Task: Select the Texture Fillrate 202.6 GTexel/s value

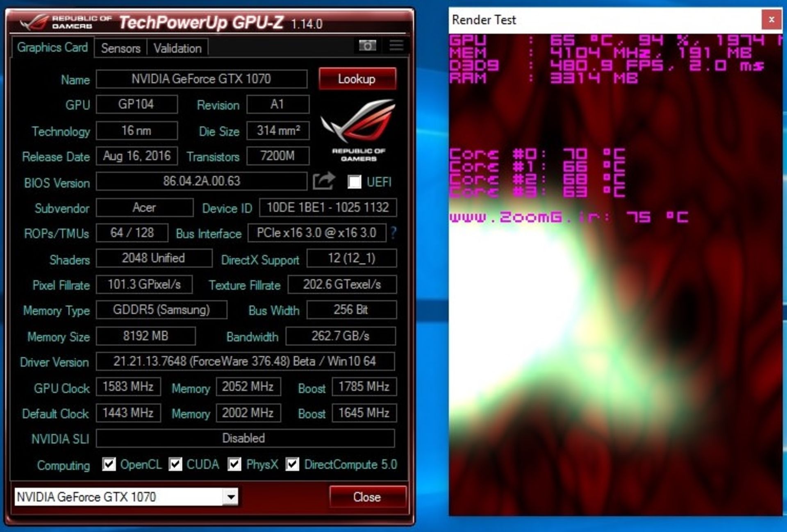Action: (342, 284)
